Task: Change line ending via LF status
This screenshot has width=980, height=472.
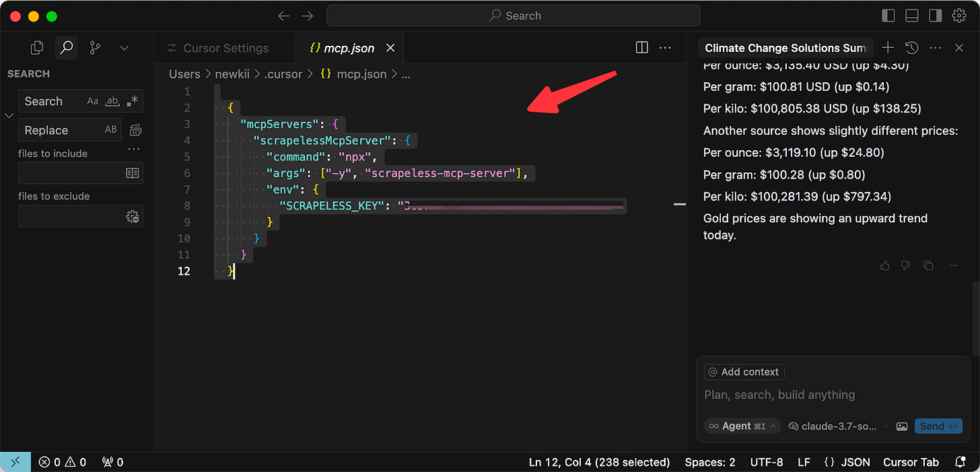Action: (804, 462)
